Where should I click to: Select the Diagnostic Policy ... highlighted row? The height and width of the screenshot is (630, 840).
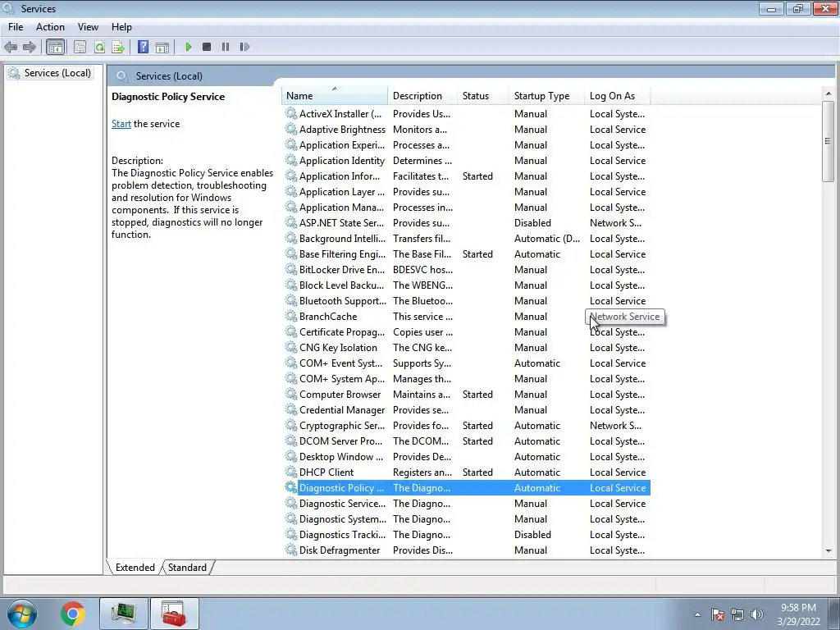(x=466, y=487)
